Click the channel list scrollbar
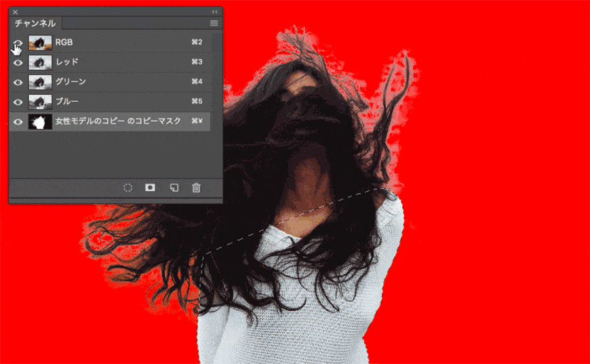Image resolution: width=590 pixels, height=364 pixels. pos(216,105)
